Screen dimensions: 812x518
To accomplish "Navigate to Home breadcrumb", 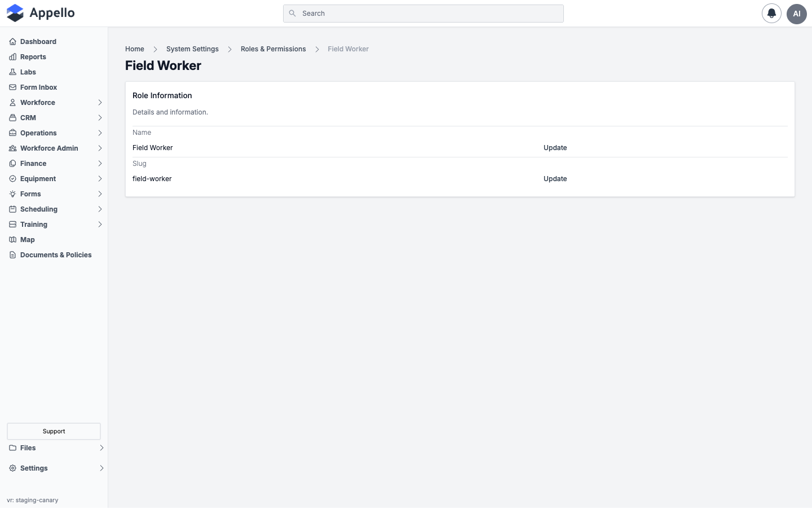I will [x=135, y=49].
